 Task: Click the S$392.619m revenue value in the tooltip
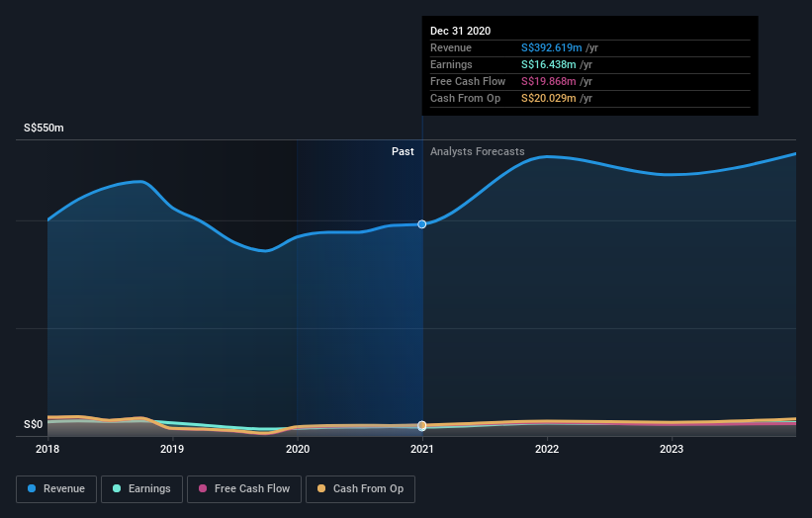pyautogui.click(x=552, y=47)
